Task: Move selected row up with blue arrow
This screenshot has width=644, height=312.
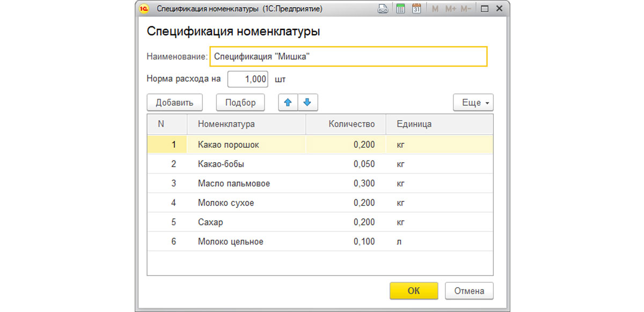Action: (x=289, y=102)
